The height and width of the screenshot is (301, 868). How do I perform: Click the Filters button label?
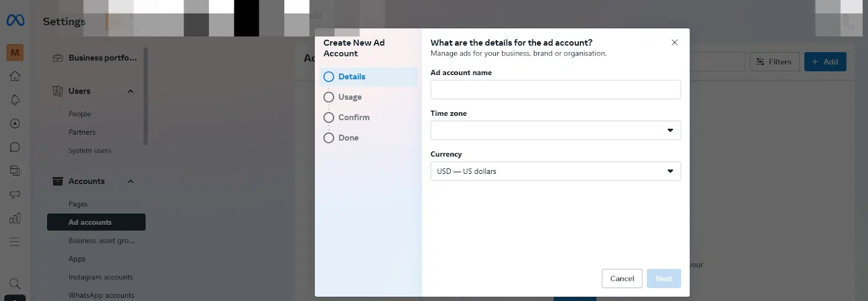(780, 62)
